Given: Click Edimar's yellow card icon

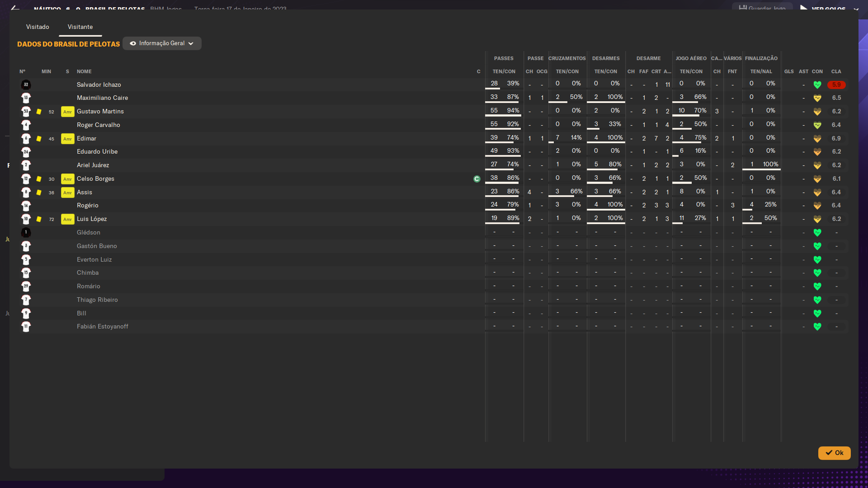Looking at the screenshot, I should pyautogui.click(x=39, y=139).
